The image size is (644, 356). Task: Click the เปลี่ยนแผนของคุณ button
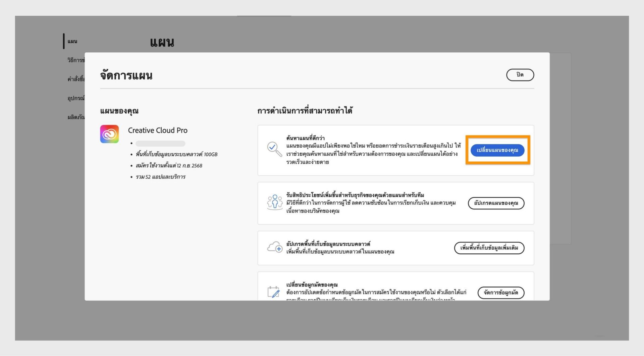497,150
